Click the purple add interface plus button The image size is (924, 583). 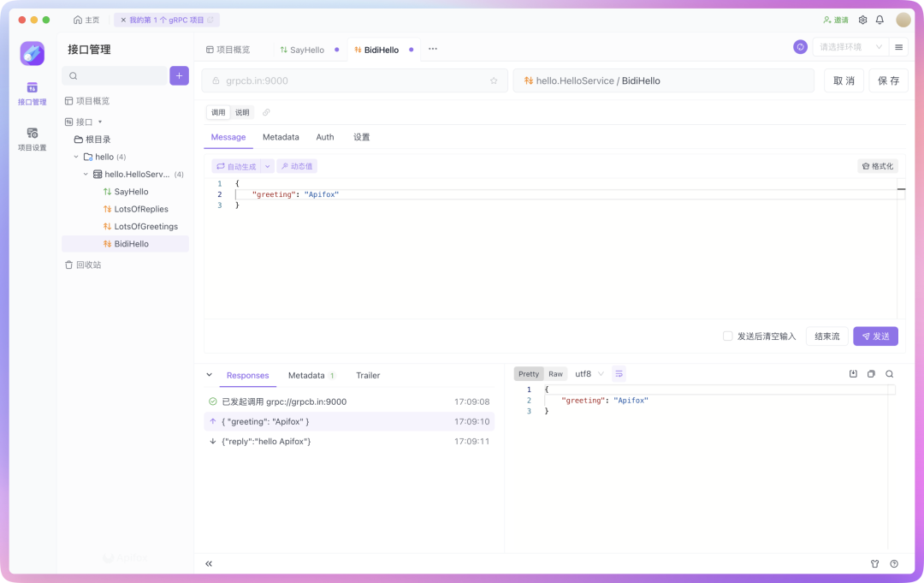pos(179,75)
